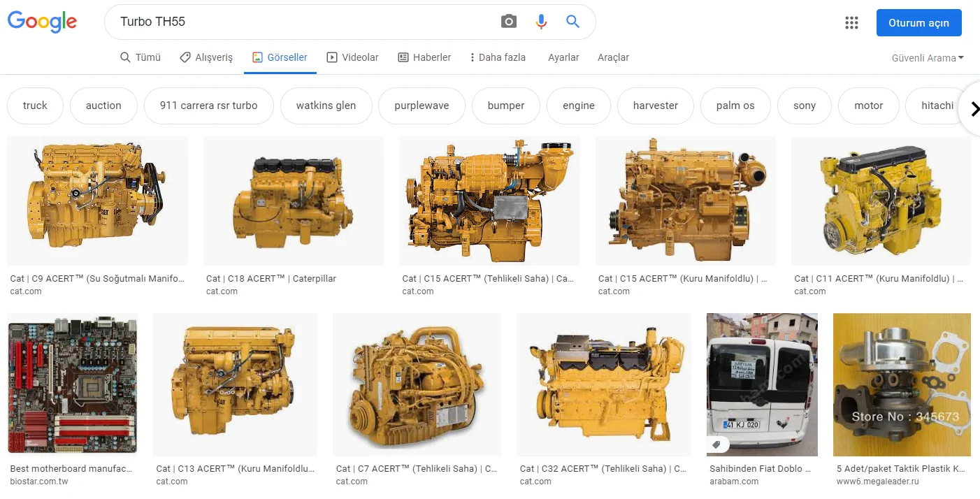Select the motor filter chip
This screenshot has width=980, height=499.
[869, 106]
